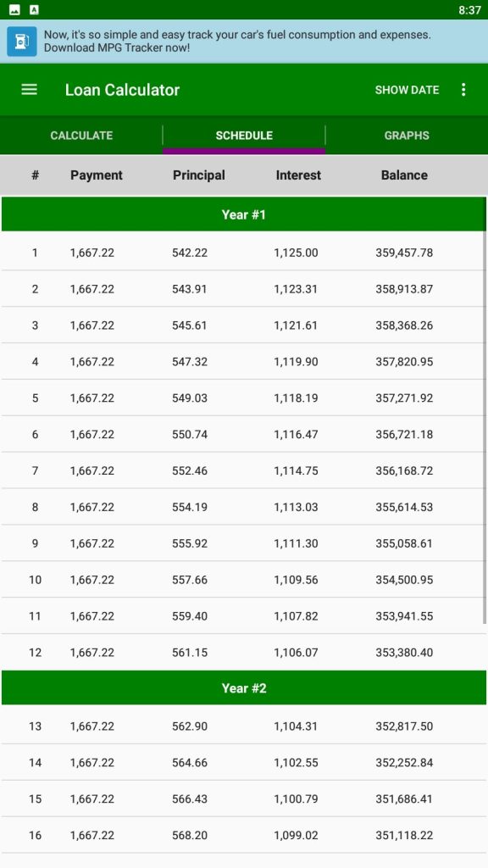Select the SCHEDULE tab
Screen dimensions: 488x868
coord(244,136)
